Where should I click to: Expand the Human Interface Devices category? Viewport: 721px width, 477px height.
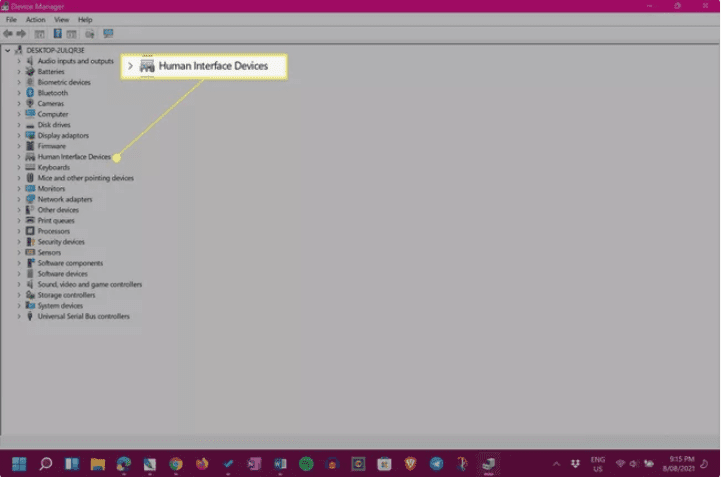tap(18, 157)
